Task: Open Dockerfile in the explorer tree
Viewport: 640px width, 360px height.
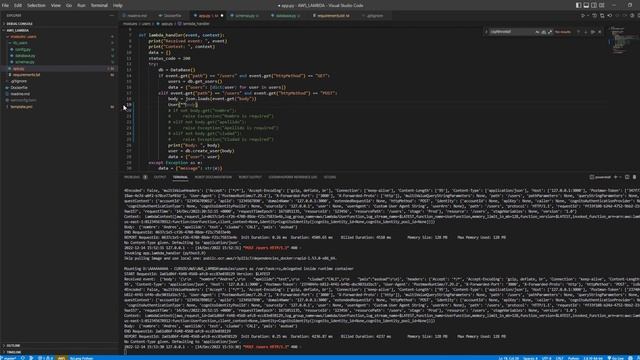Action: pyautogui.click(x=59, y=87)
